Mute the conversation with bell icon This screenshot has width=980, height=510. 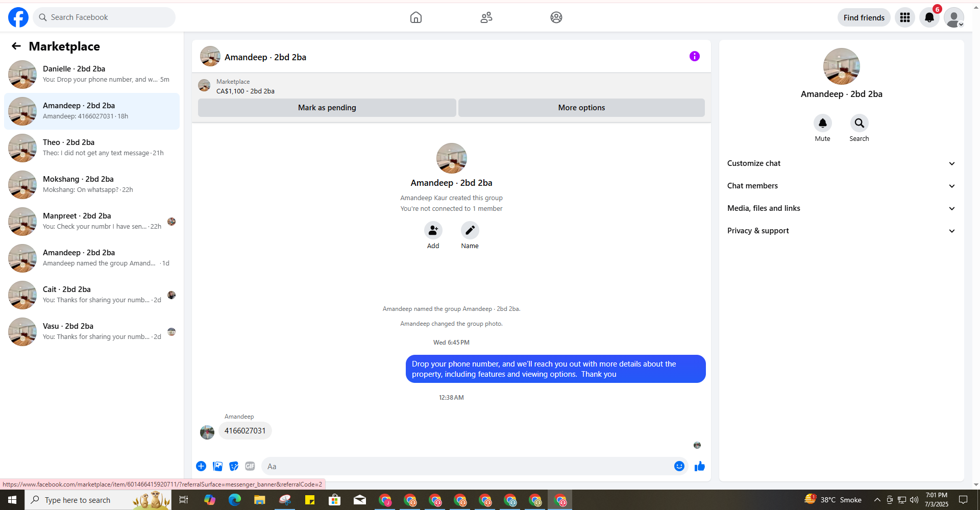tap(823, 123)
